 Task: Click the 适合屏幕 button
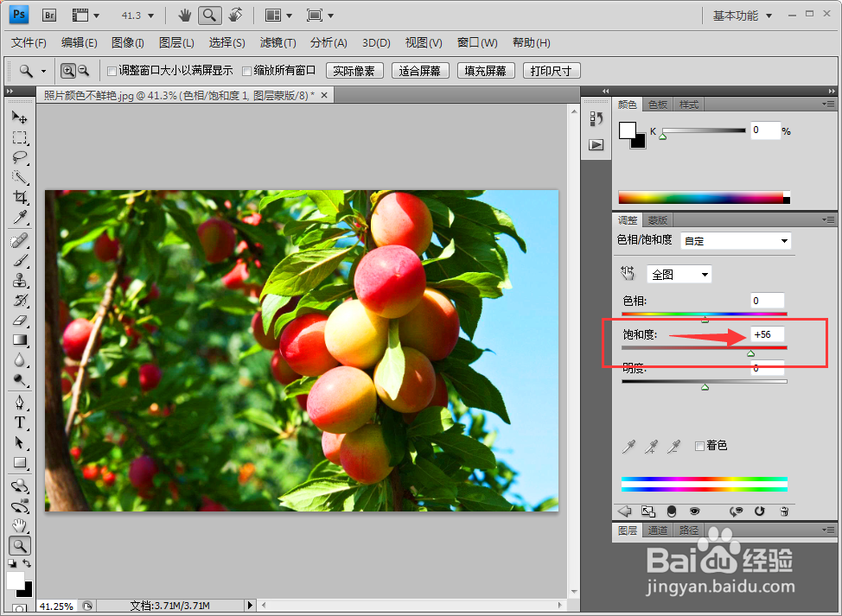pos(420,71)
